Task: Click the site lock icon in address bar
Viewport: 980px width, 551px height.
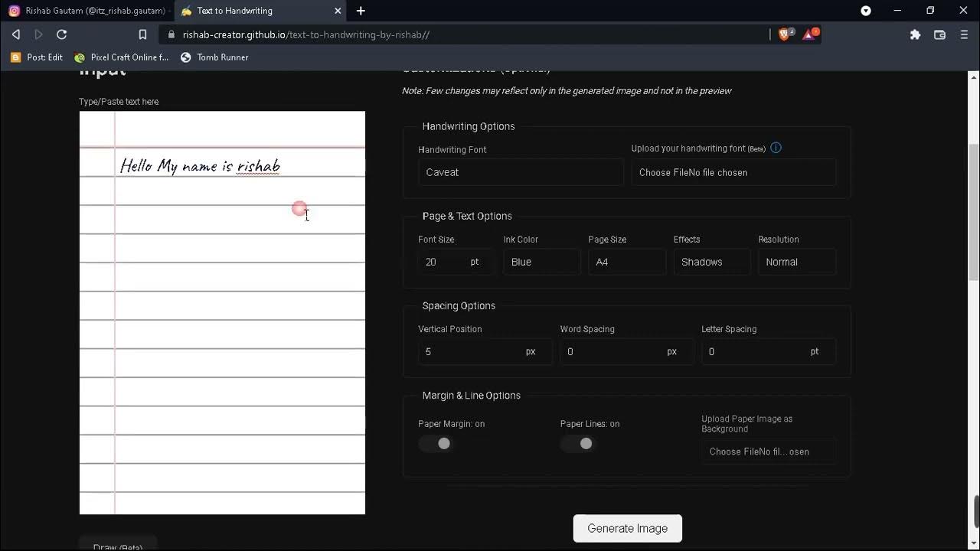Action: coord(171,34)
